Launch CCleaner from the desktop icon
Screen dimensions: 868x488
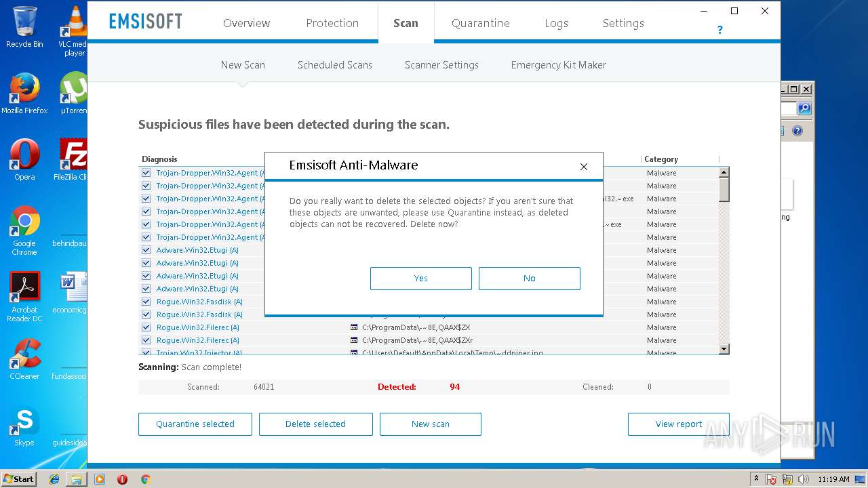click(x=24, y=359)
